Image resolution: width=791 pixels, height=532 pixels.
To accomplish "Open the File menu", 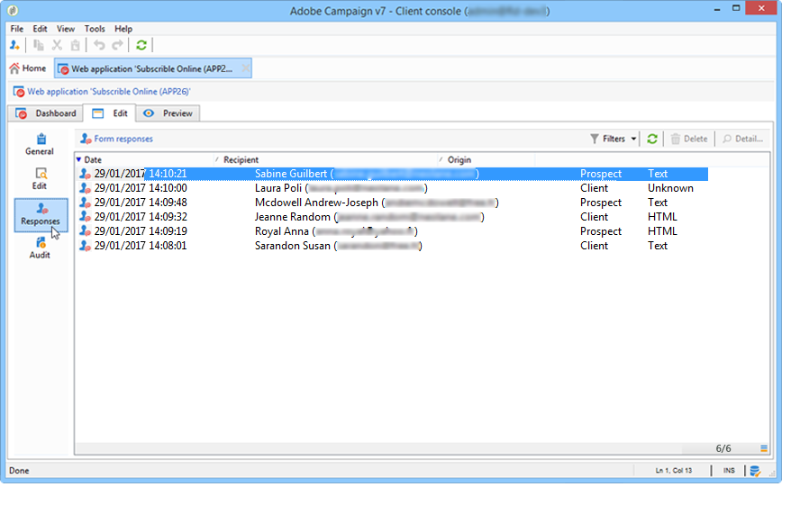I will [16, 29].
